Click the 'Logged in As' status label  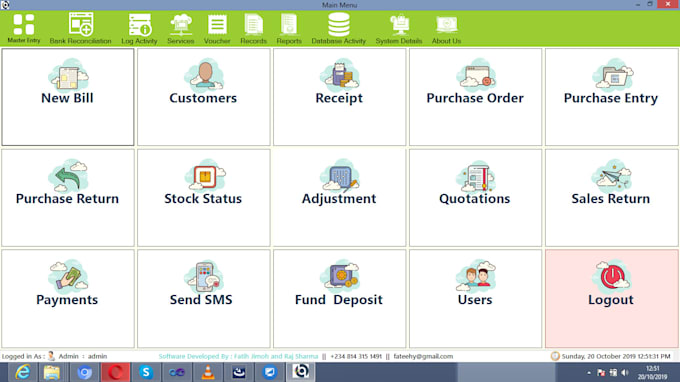tap(23, 356)
